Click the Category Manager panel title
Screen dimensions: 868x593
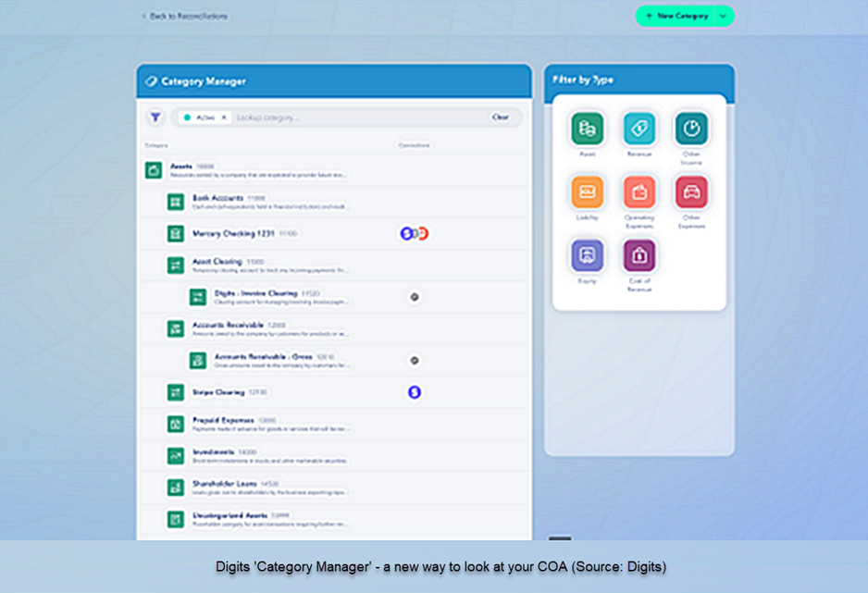tap(204, 81)
